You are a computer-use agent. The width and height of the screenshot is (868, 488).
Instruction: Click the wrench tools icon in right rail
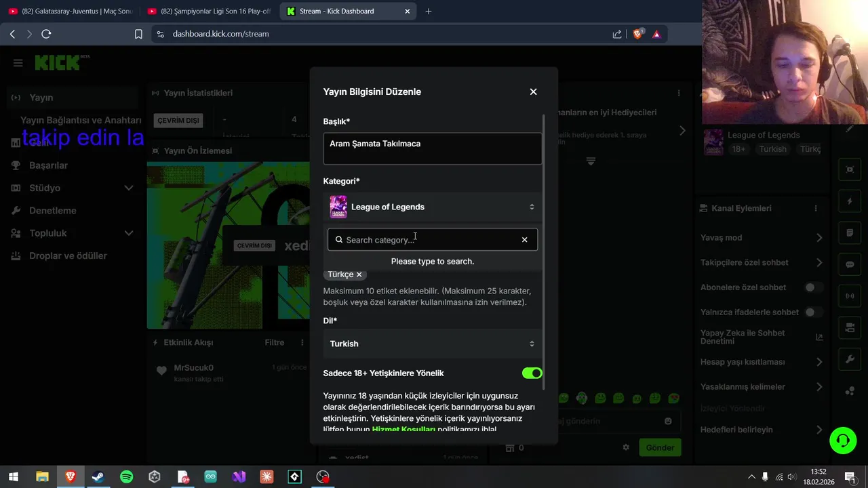click(850, 359)
